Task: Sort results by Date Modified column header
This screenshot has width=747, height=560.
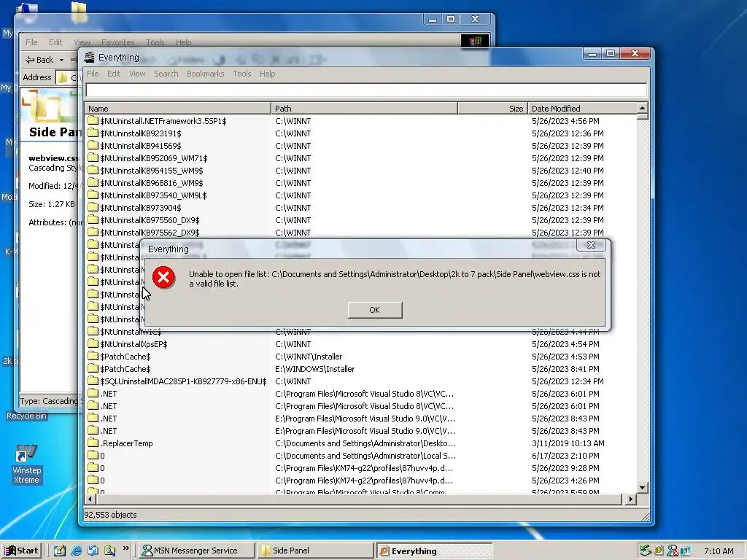Action: pos(581,109)
